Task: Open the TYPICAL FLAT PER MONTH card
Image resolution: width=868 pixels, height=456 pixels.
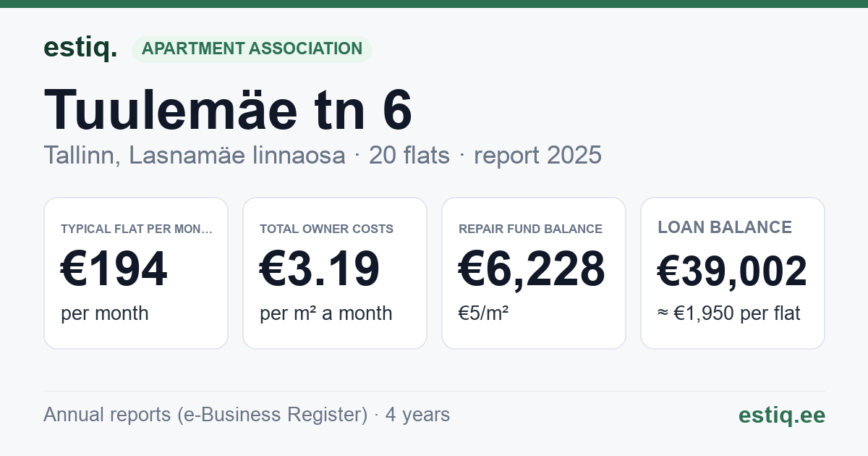Action: [x=136, y=273]
